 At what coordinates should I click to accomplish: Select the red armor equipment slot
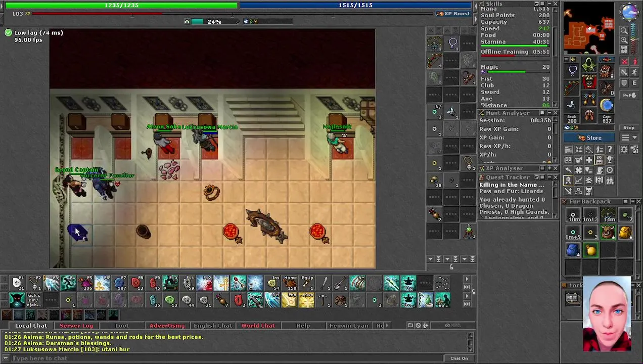coord(589,82)
